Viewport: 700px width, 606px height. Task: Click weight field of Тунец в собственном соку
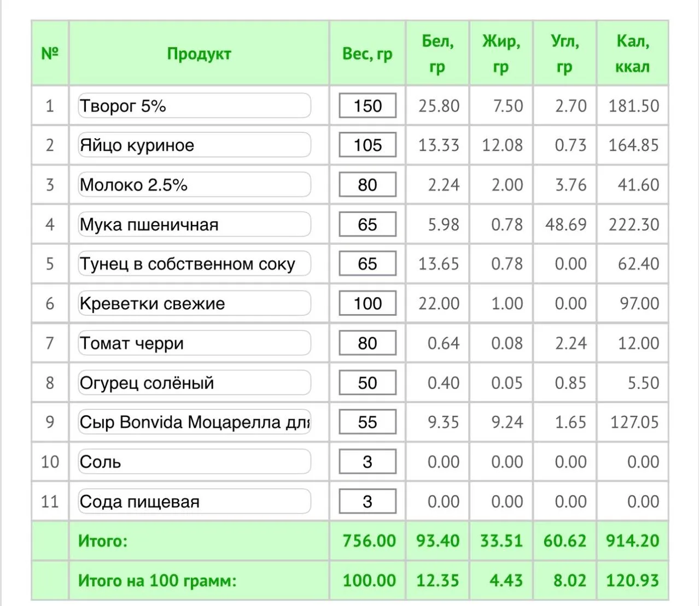(x=367, y=264)
